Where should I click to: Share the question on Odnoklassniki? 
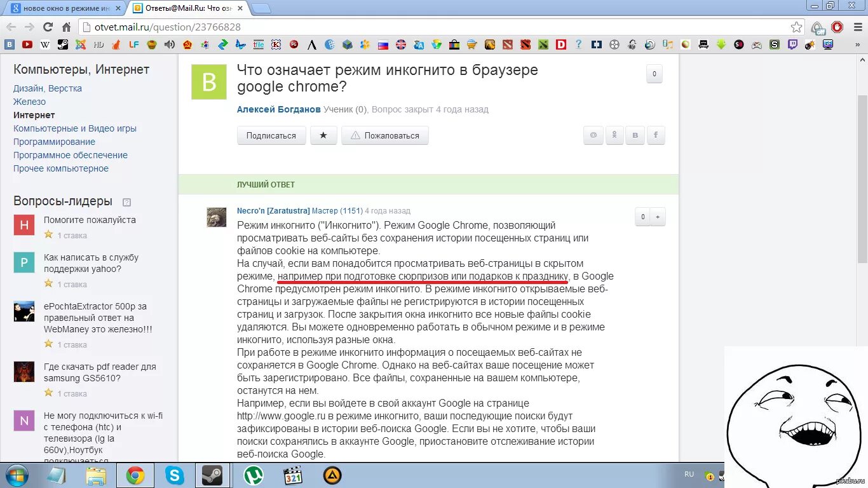tap(614, 135)
